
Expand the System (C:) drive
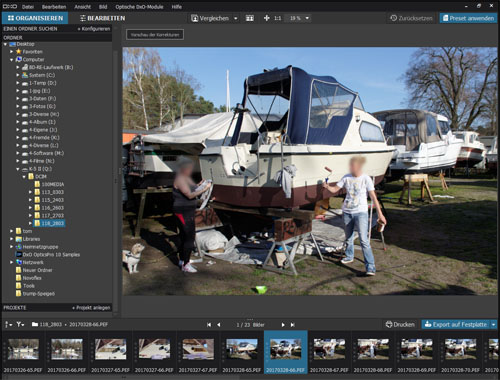18,75
